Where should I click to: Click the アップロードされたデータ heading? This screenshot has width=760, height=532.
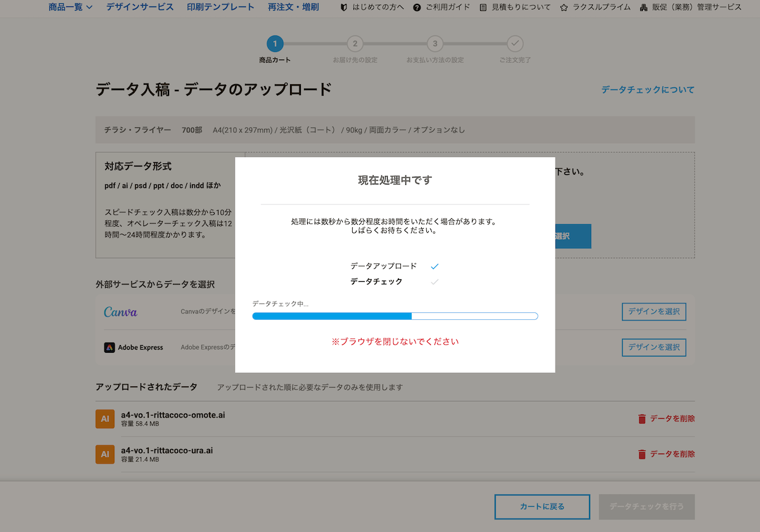pyautogui.click(x=146, y=387)
